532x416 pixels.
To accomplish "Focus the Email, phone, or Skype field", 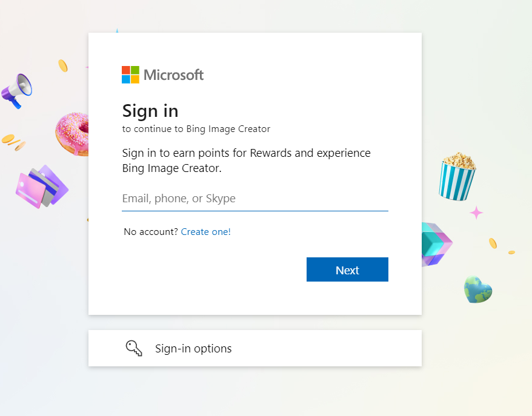I will pos(255,199).
